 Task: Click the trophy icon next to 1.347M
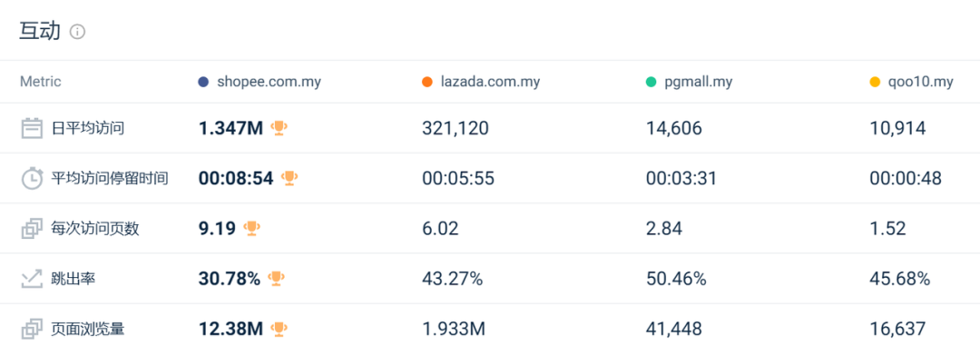pyautogui.click(x=279, y=128)
